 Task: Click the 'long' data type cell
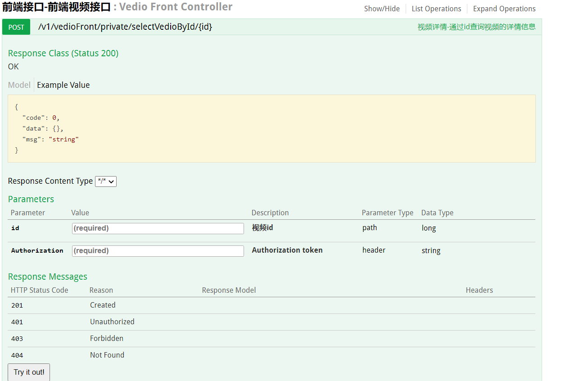tap(429, 228)
